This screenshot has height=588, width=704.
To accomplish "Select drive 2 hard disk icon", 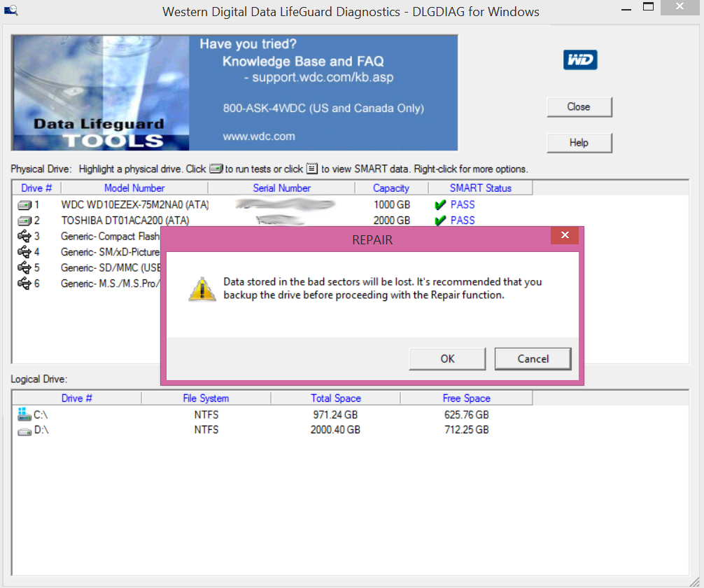I will pos(24,221).
